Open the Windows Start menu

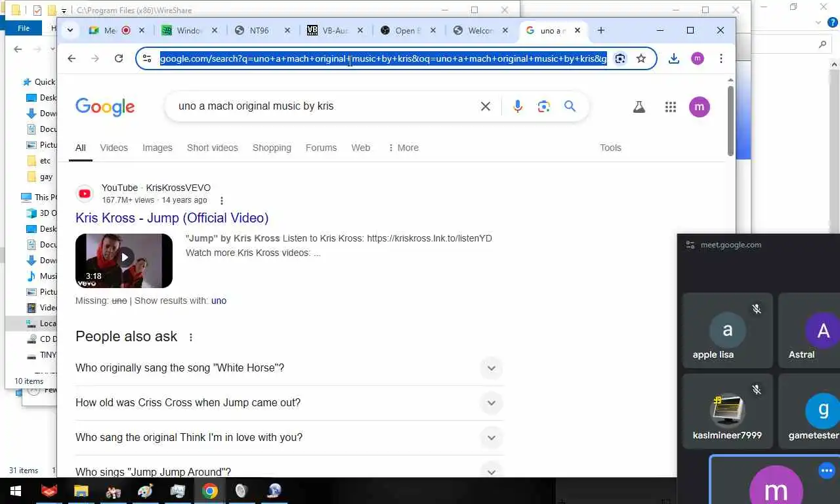click(x=16, y=491)
